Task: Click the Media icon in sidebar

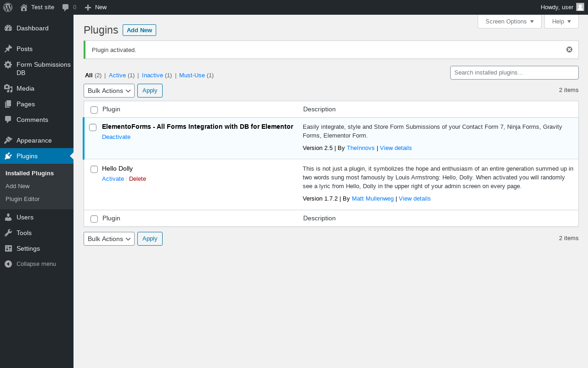Action: click(8, 88)
